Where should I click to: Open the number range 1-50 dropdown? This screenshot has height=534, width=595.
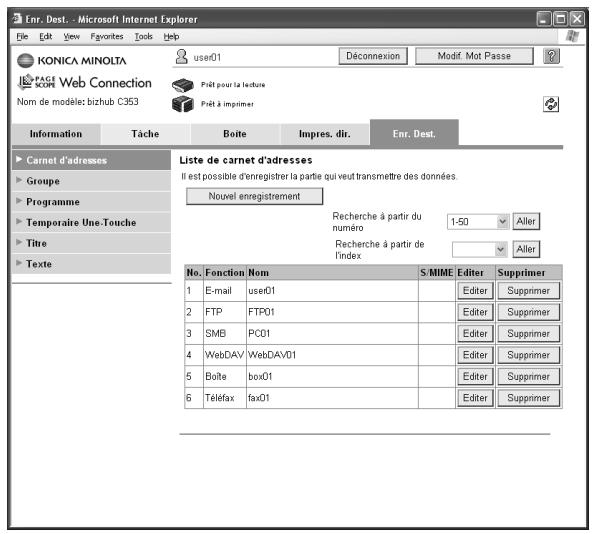pos(478,222)
